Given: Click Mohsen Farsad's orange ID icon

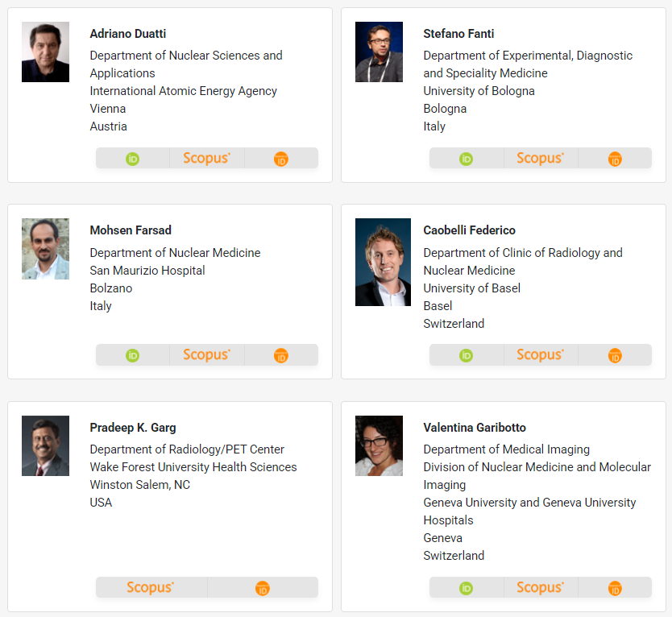Looking at the screenshot, I should coord(281,356).
